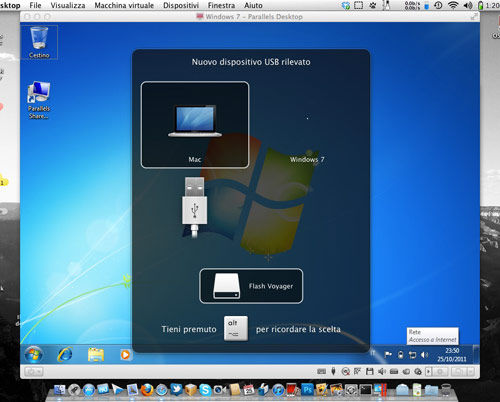500x402 pixels.
Task: Open Windows Explorer from the taskbar
Action: (96, 355)
